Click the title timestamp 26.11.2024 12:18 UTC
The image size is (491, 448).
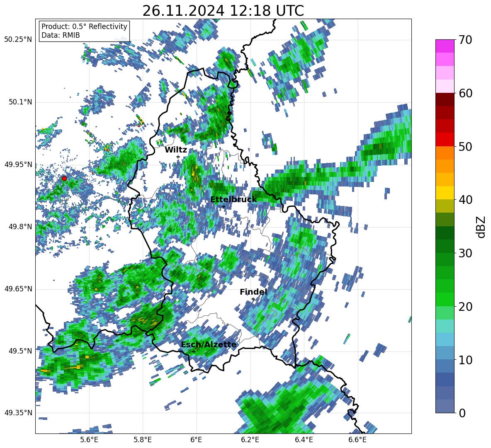coord(223,11)
